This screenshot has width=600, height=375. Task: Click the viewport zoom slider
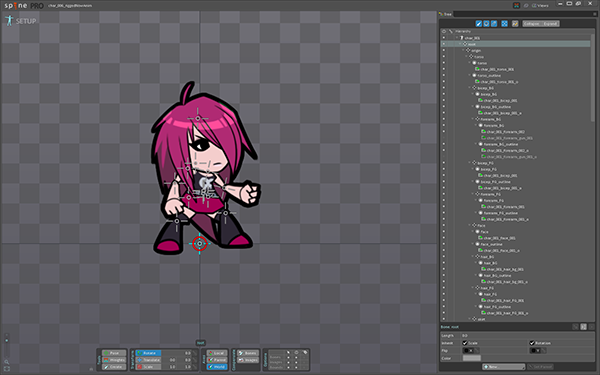[x=7, y=345]
